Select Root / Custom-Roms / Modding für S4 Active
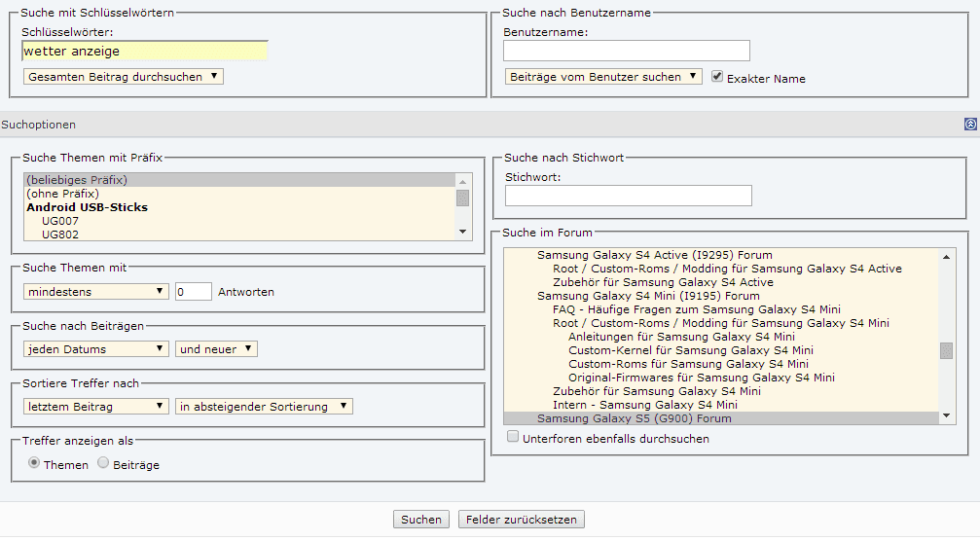The height and width of the screenshot is (541, 980). tap(721, 269)
